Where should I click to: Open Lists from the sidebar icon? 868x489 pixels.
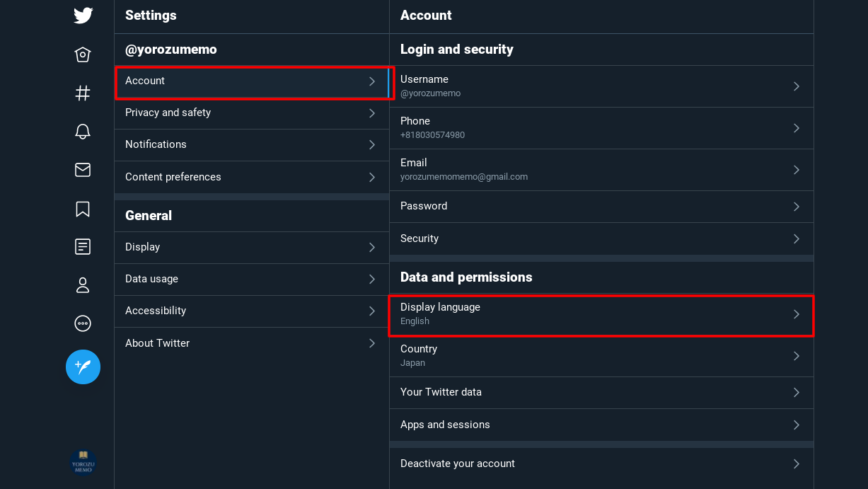83,246
